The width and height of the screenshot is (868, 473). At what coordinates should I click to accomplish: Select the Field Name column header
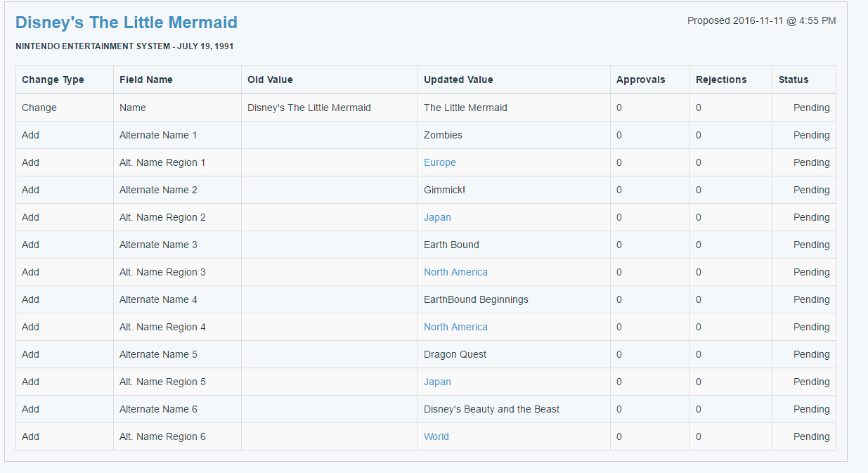pyautogui.click(x=177, y=79)
